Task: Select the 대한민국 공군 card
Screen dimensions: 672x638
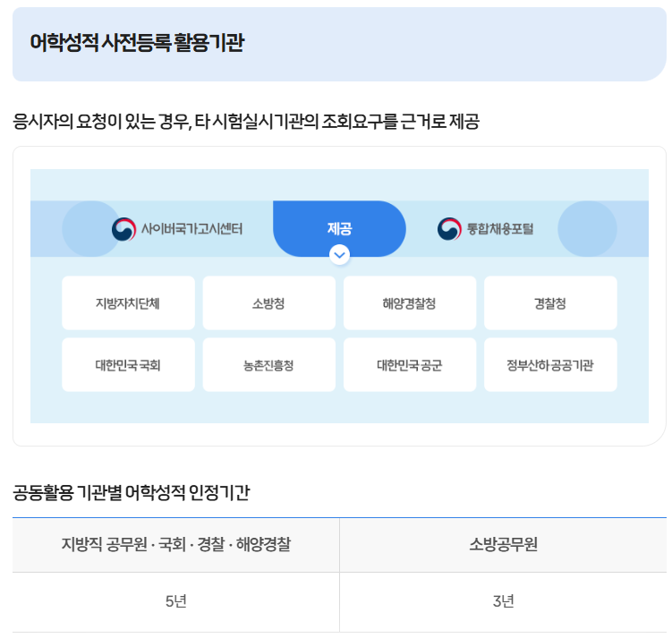Action: [x=410, y=365]
